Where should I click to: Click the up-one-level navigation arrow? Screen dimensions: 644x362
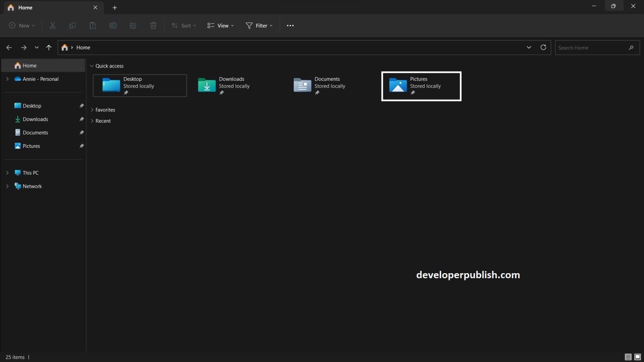(x=49, y=47)
